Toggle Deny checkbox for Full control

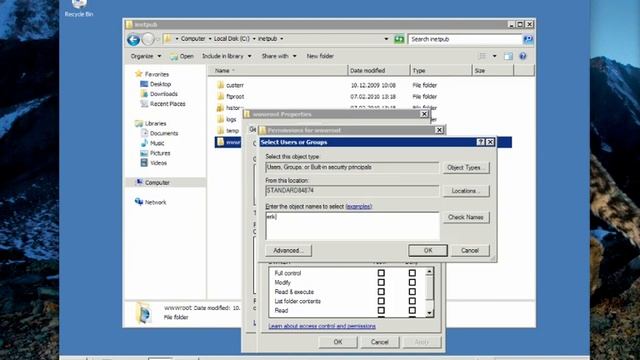(412, 273)
